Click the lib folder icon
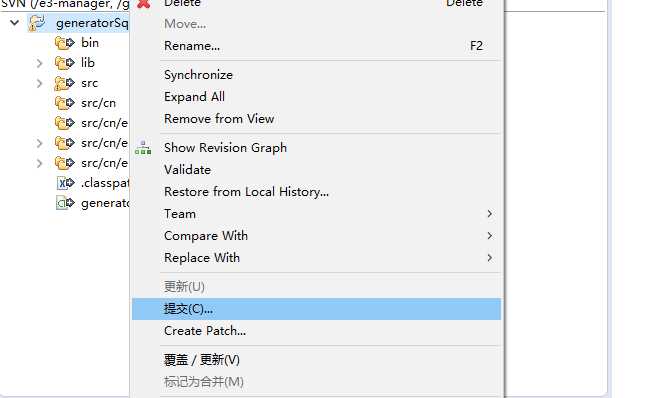The width and height of the screenshot is (665, 398). tap(64, 63)
